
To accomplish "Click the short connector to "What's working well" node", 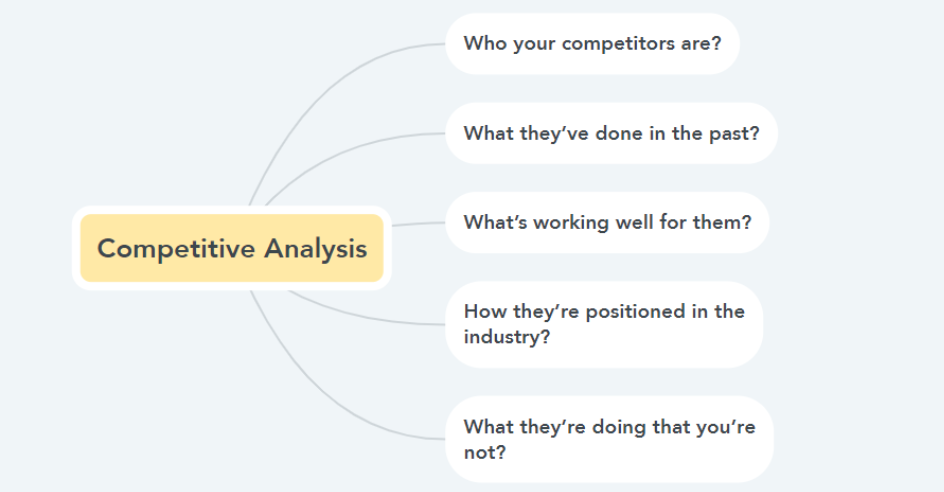I will (x=418, y=224).
